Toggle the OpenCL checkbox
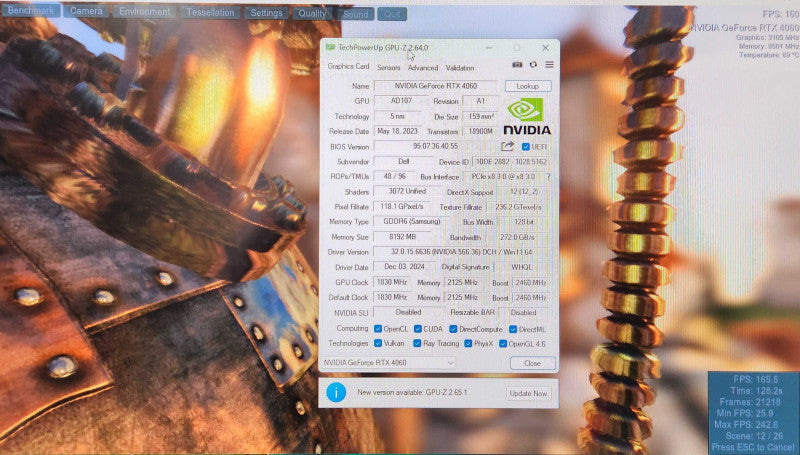The height and width of the screenshot is (455, 800). pyautogui.click(x=378, y=328)
